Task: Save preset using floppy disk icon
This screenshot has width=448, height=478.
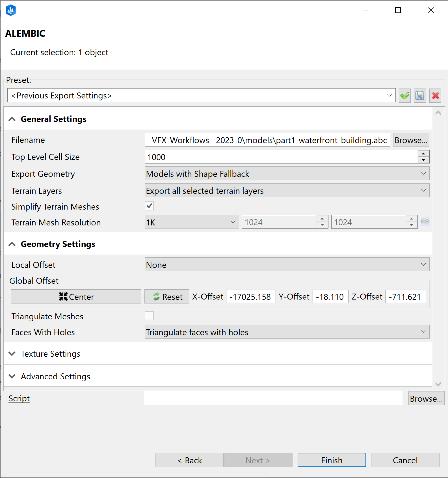Action: pos(420,96)
